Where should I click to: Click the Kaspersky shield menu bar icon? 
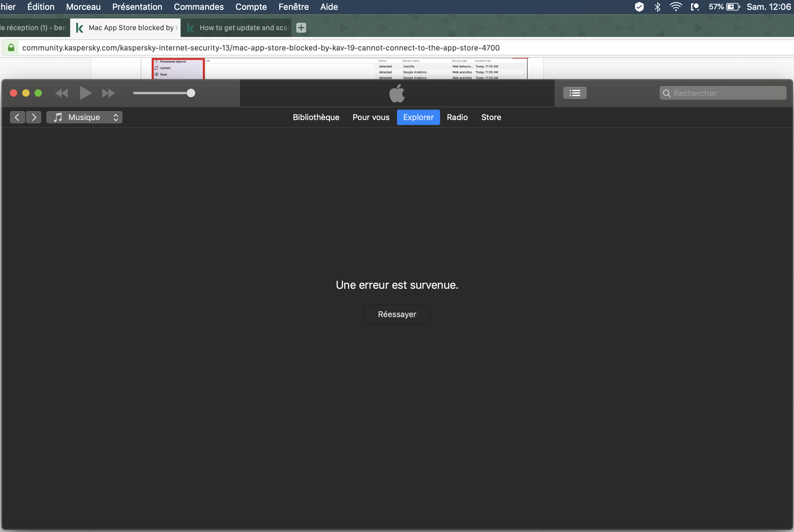[639, 7]
